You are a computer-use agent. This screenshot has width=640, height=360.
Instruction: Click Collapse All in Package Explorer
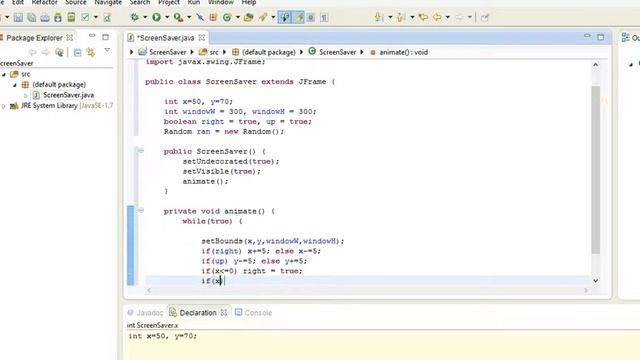click(77, 52)
